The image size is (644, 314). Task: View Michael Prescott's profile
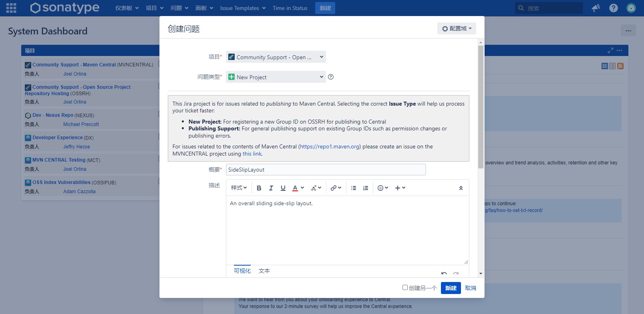click(81, 124)
